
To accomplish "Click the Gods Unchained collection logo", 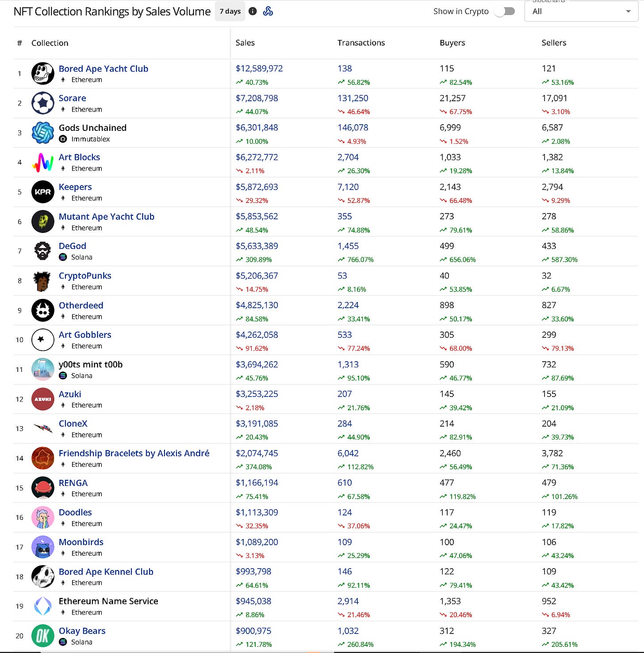I will (43, 133).
